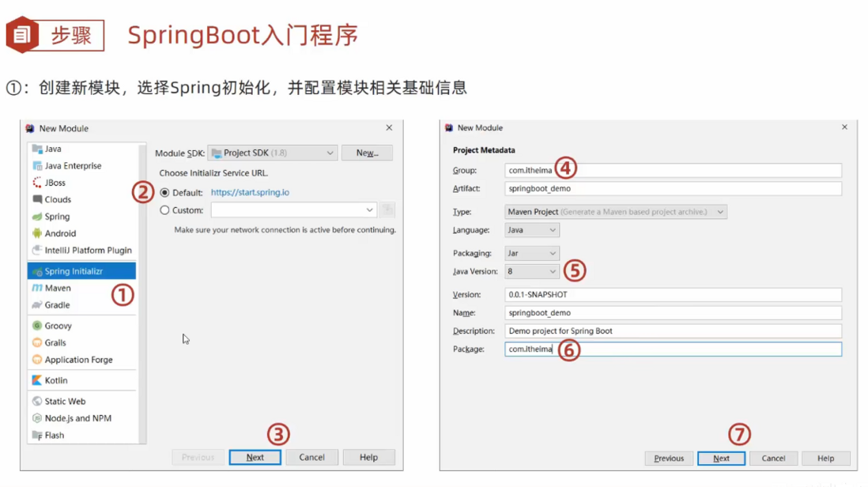The height and width of the screenshot is (487, 868).
Task: Click the Spring Initializr icon
Action: 37,271
